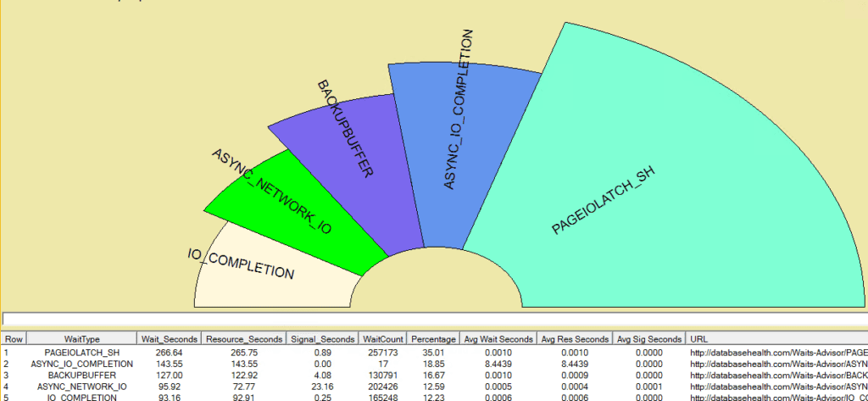
Task: Open the Waits-Advisor URL in the PAGEIOLATCH_SH row
Action: pyautogui.click(x=777, y=351)
